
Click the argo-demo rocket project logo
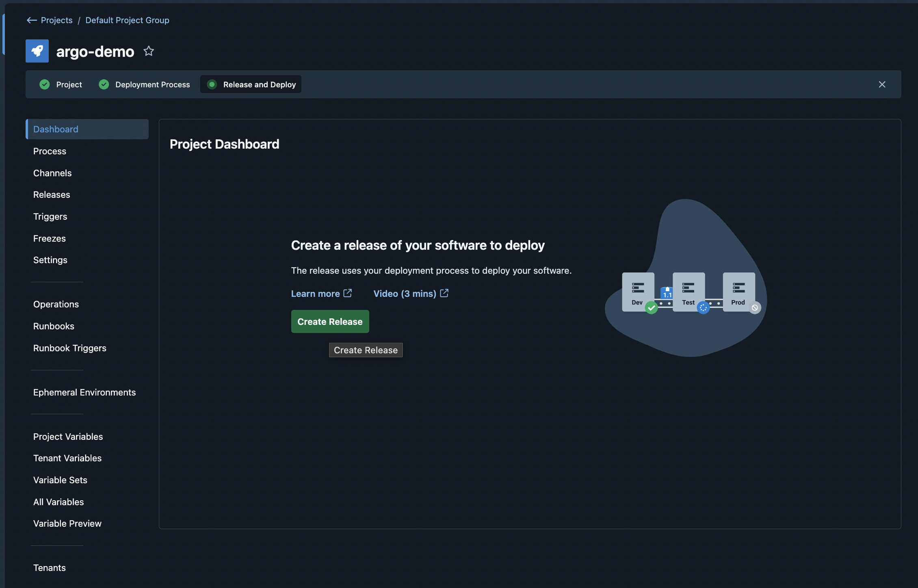click(x=37, y=51)
